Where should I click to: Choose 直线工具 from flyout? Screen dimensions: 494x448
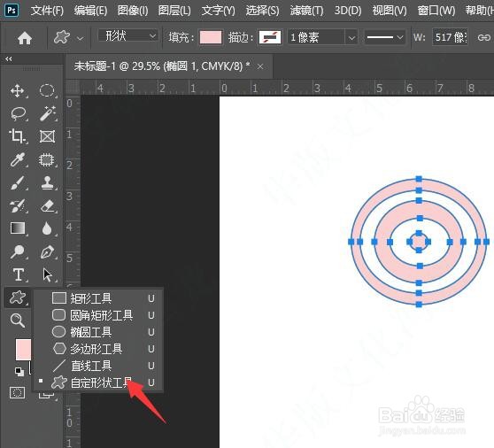[x=98, y=366]
